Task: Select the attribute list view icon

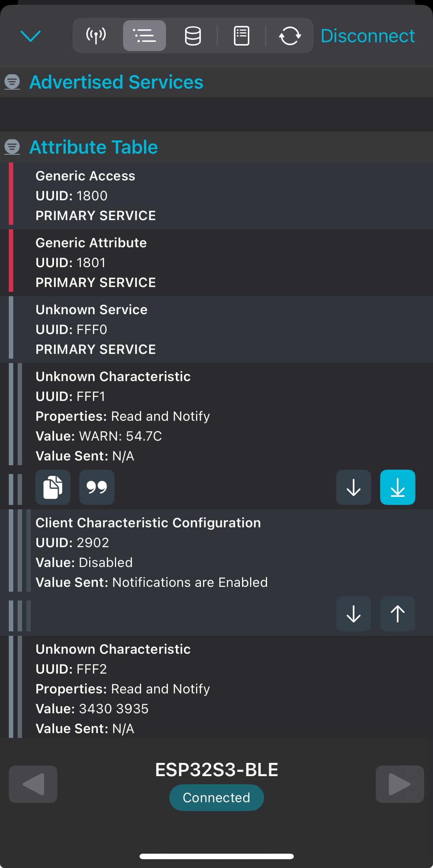Action: click(144, 36)
